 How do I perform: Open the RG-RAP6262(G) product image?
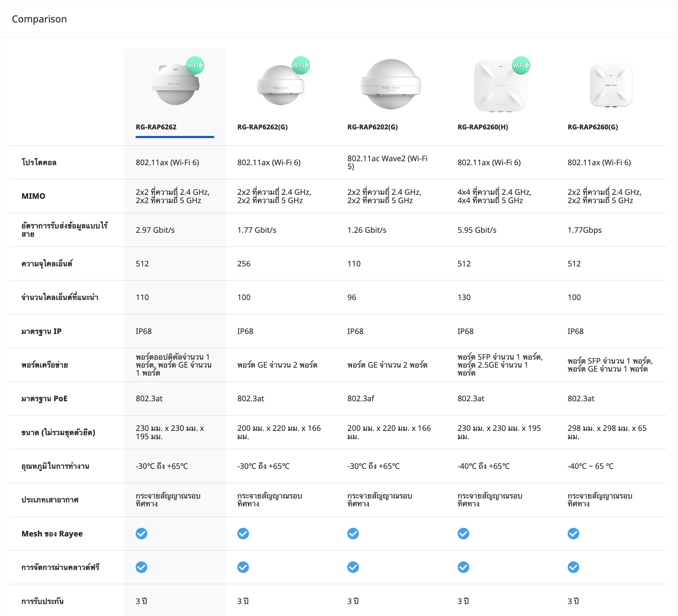click(x=280, y=86)
